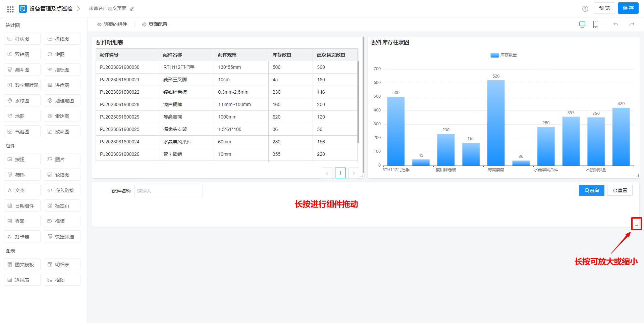Screen dimensions: 644x323
Task: Open the app launcher grid icon
Action: [10, 9]
